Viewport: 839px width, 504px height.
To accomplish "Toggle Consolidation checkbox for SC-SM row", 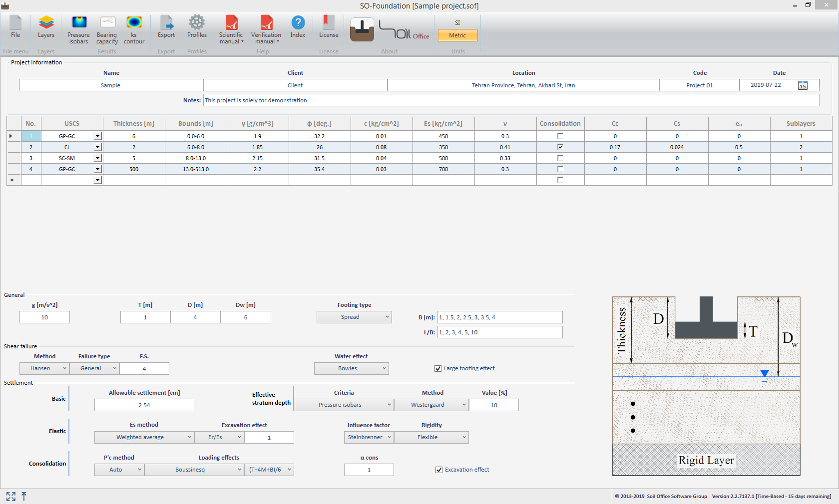I will (x=560, y=158).
